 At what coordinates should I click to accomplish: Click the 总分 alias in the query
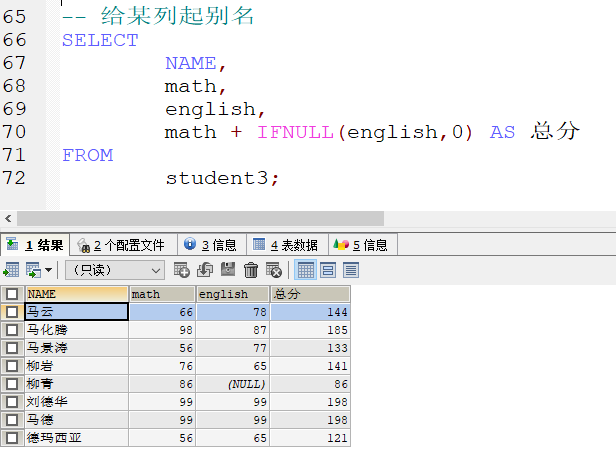click(554, 131)
